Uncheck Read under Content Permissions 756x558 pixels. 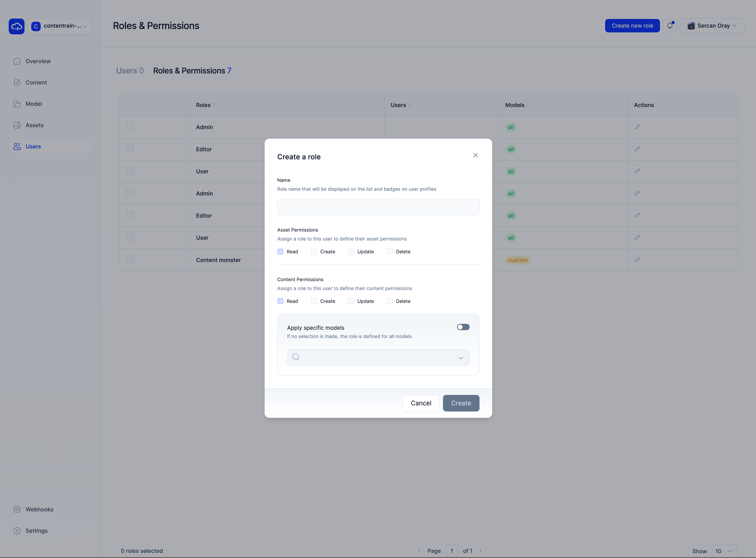coord(280,301)
